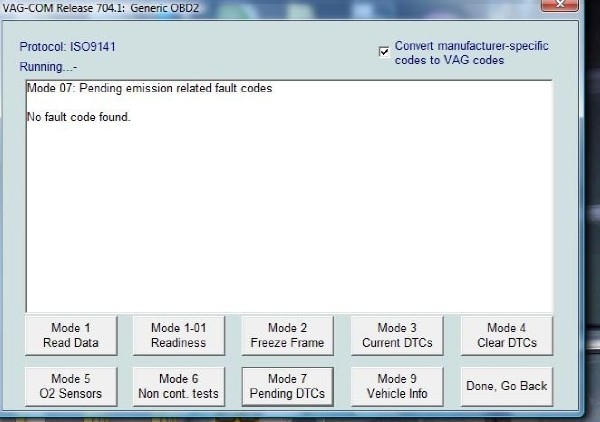
Task: View Mode 9 Vehicle Info
Action: click(397, 386)
